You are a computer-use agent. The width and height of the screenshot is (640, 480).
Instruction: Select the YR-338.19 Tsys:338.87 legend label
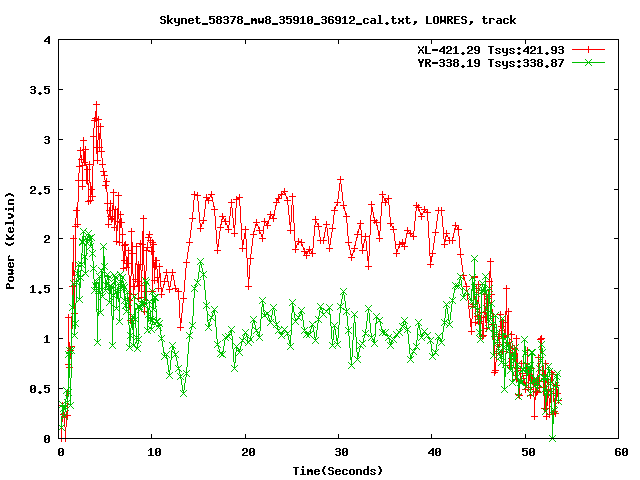click(491, 63)
